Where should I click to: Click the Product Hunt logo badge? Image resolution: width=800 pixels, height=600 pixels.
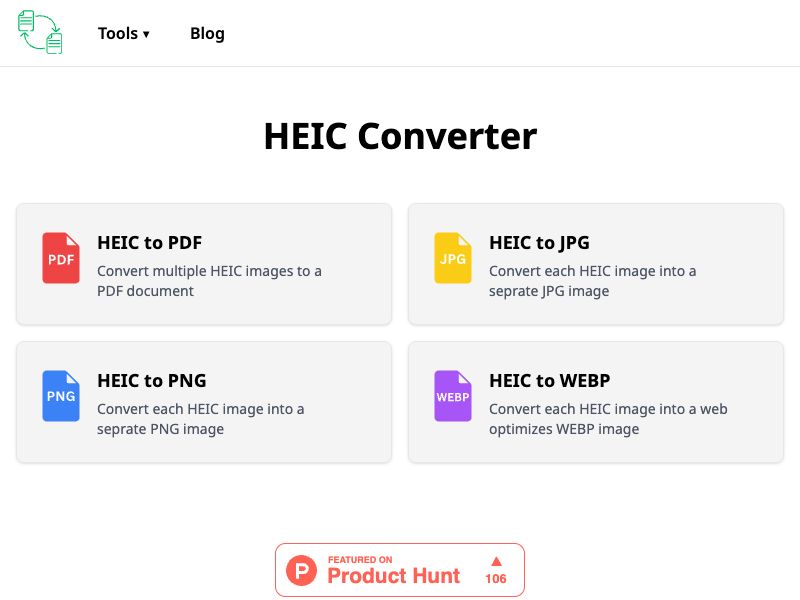pyautogui.click(x=302, y=570)
